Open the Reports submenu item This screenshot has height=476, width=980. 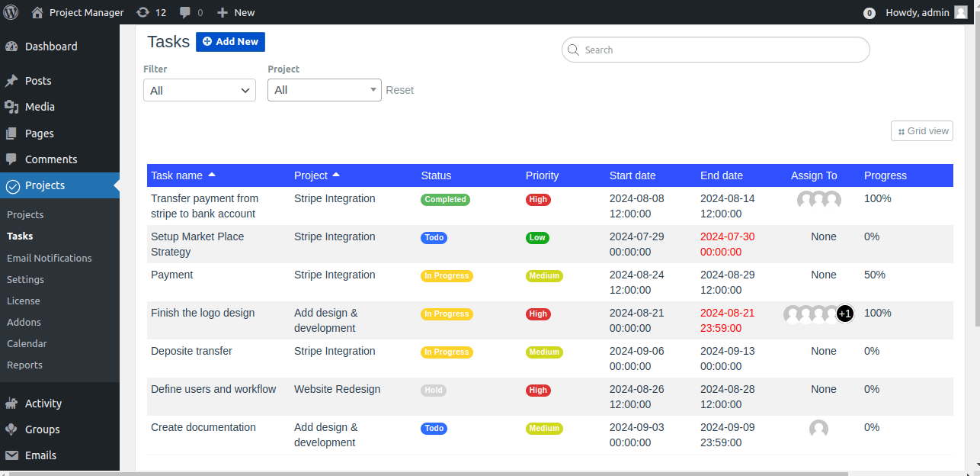pos(24,365)
